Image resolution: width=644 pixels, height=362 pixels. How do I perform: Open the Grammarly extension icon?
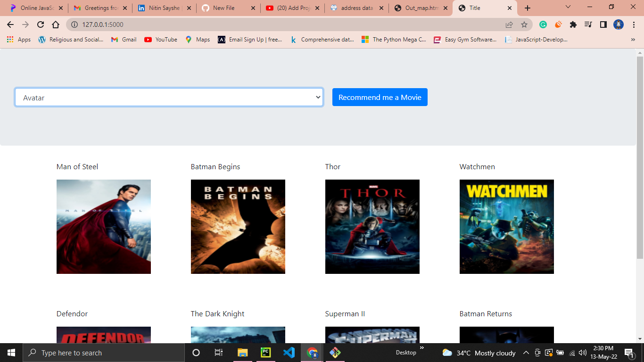tap(543, 25)
